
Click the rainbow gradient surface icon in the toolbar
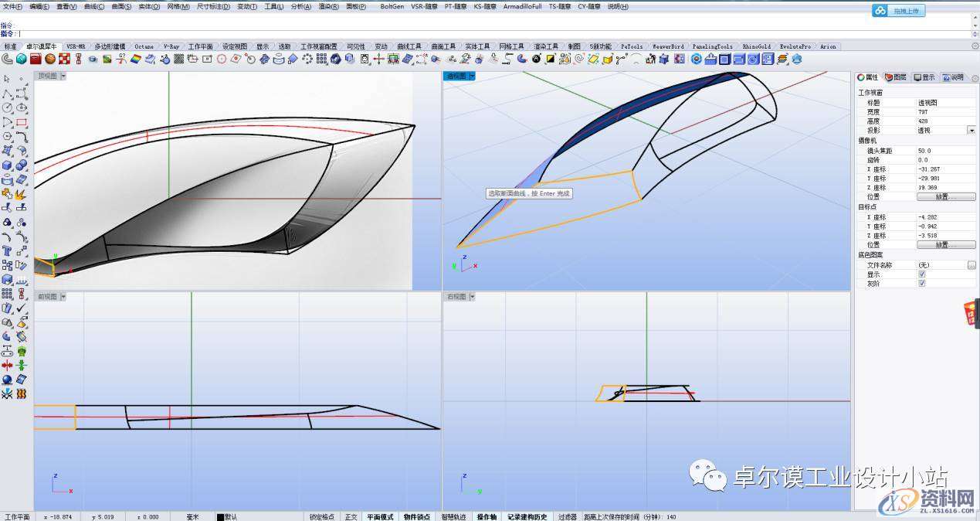coord(136,59)
